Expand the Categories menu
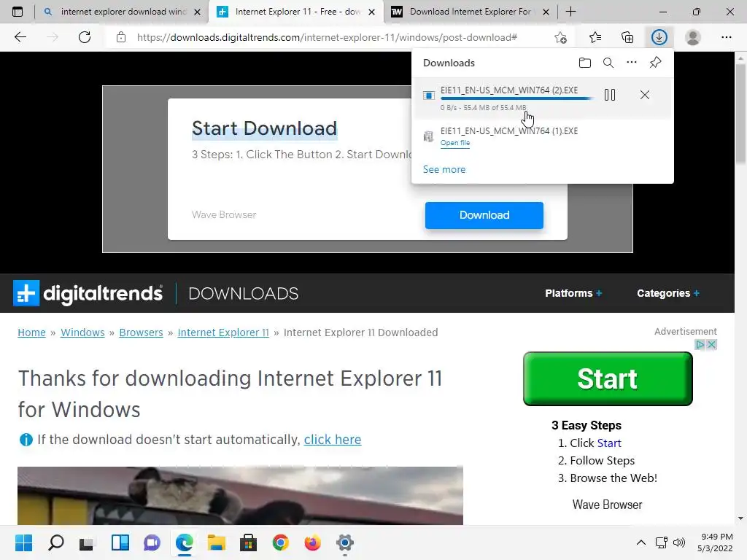747x560 pixels. (668, 293)
